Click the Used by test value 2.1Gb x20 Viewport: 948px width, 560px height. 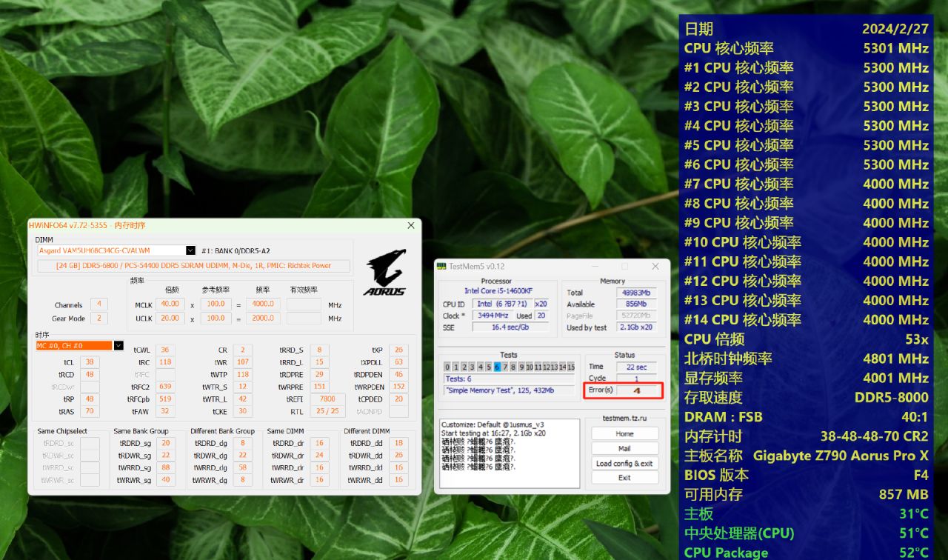pos(636,327)
